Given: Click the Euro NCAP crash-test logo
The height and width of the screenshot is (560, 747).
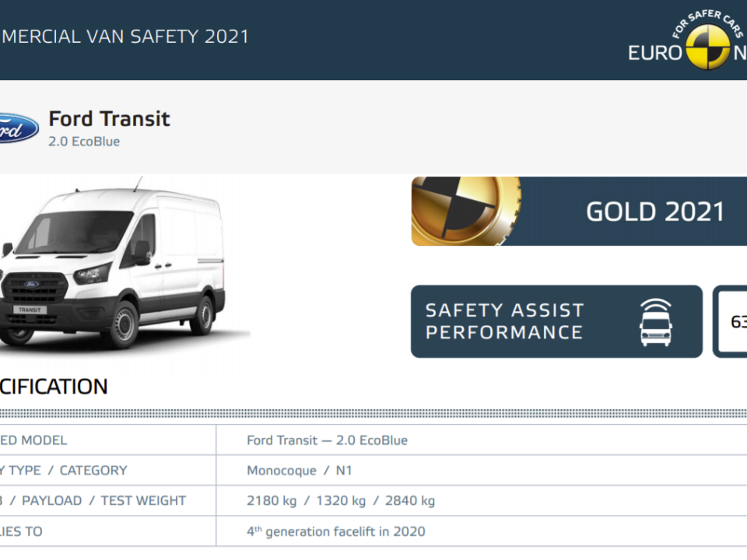Looking at the screenshot, I should [708, 47].
